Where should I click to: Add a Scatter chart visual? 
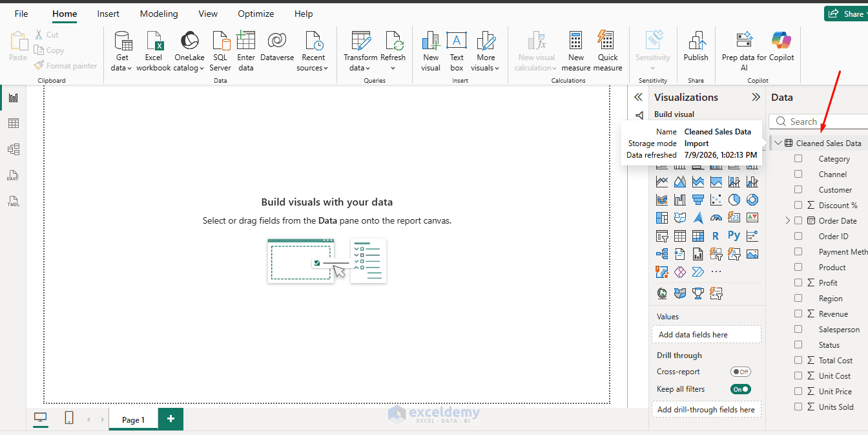click(x=716, y=200)
